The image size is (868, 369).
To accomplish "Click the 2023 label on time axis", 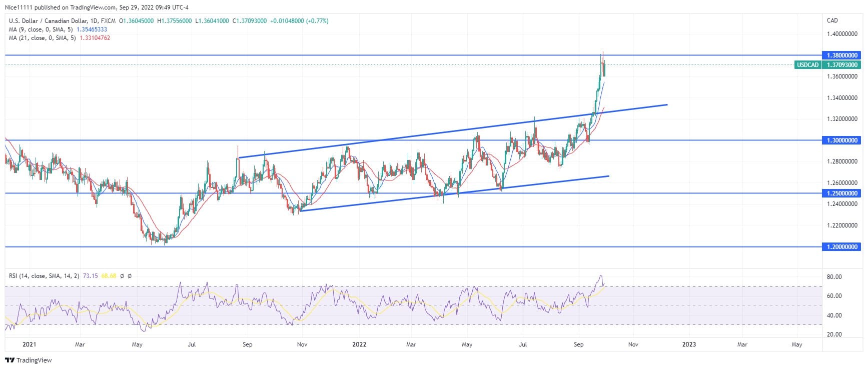I will coord(689,344).
